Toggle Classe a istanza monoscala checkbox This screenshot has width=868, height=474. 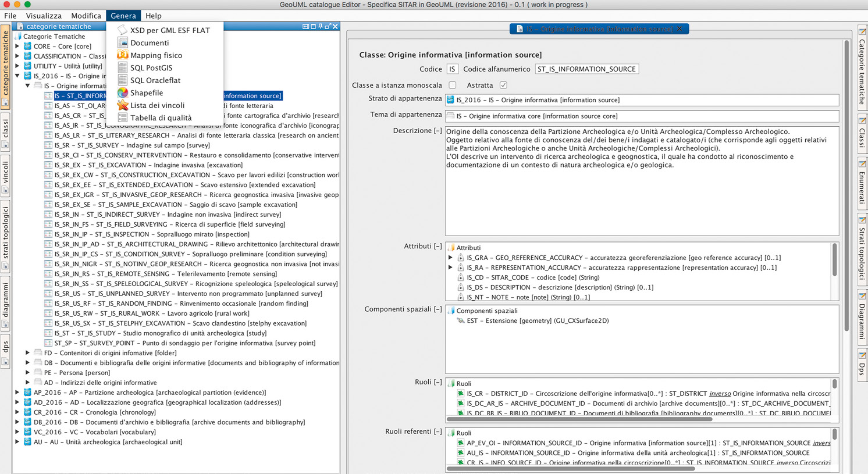[453, 85]
